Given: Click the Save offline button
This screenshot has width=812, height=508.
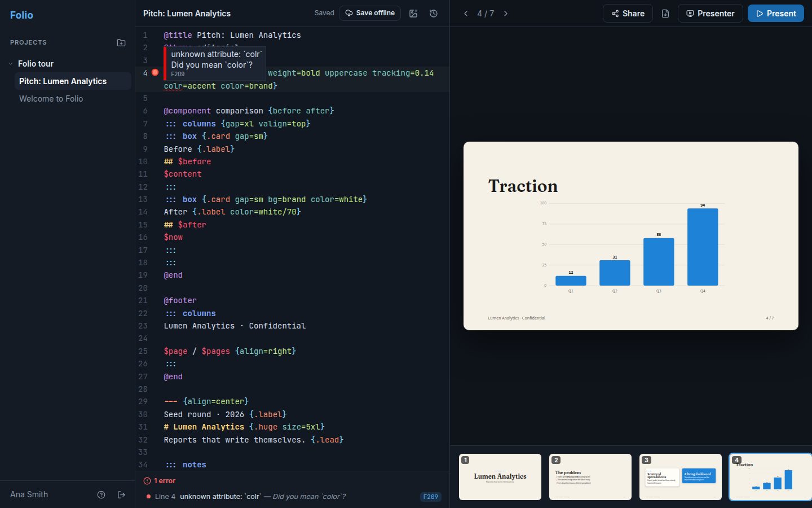Looking at the screenshot, I should click(x=370, y=13).
